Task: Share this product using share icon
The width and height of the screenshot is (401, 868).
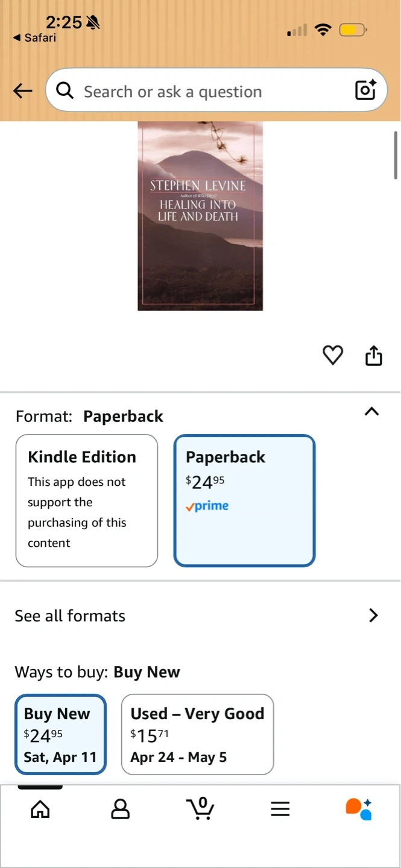Action: 374,355
